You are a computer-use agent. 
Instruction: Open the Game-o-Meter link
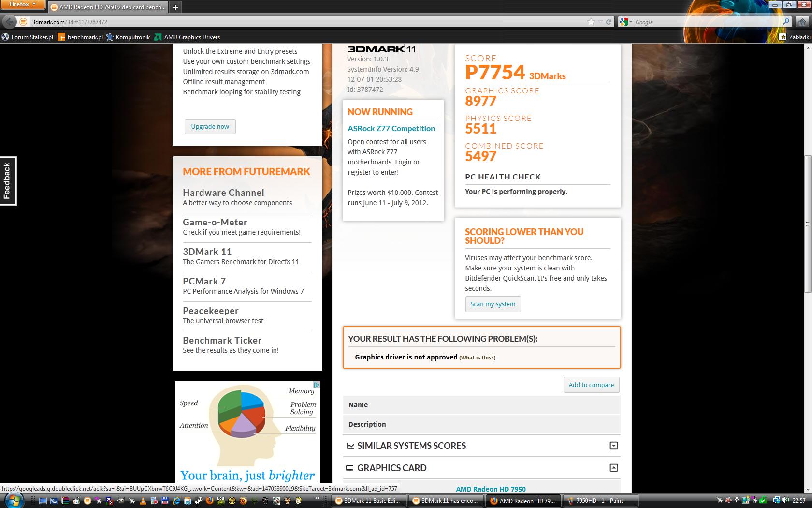pos(215,222)
